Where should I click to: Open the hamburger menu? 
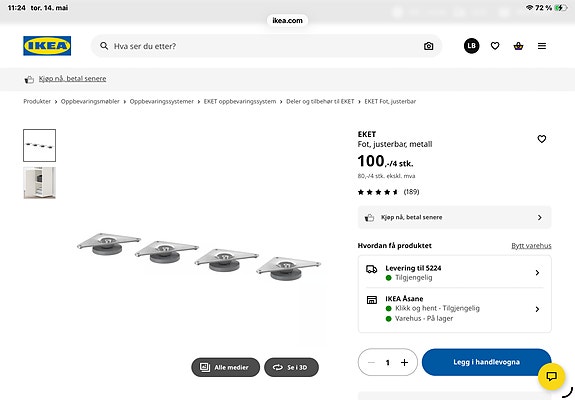542,46
